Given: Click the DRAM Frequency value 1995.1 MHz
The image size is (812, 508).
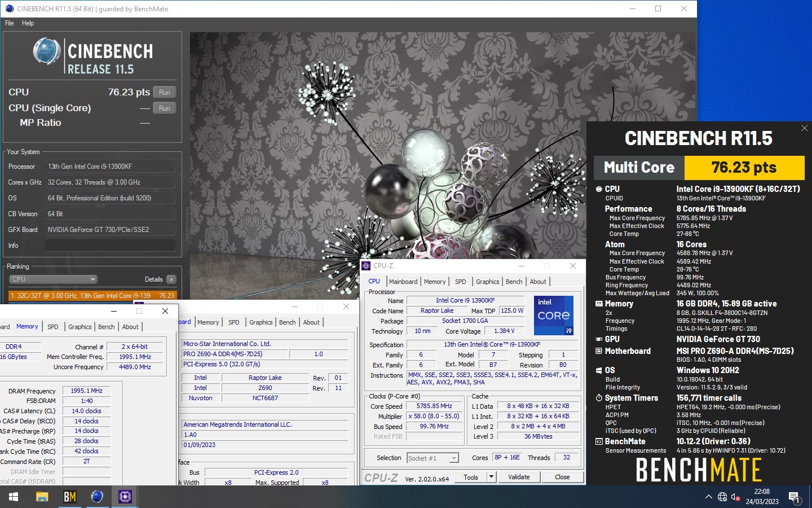Looking at the screenshot, I should [x=86, y=391].
